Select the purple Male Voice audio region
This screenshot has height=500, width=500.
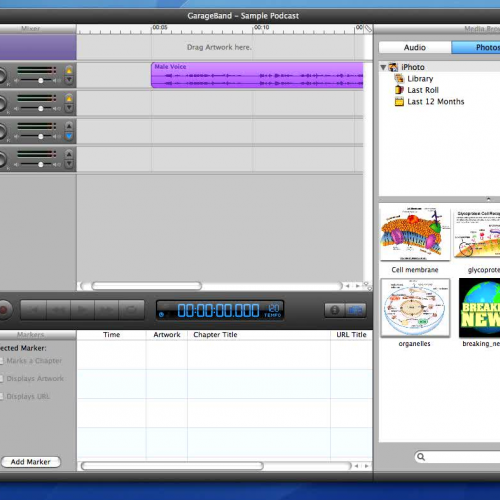[257, 75]
